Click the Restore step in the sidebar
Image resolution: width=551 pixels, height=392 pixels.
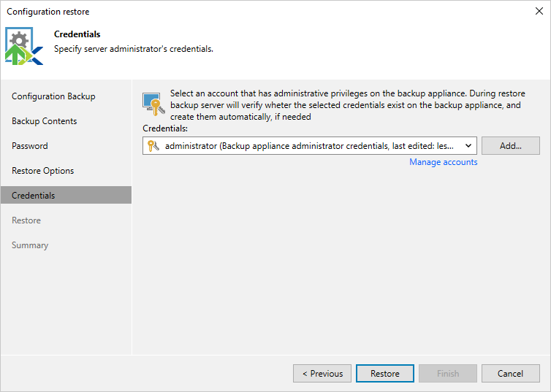[x=26, y=220]
